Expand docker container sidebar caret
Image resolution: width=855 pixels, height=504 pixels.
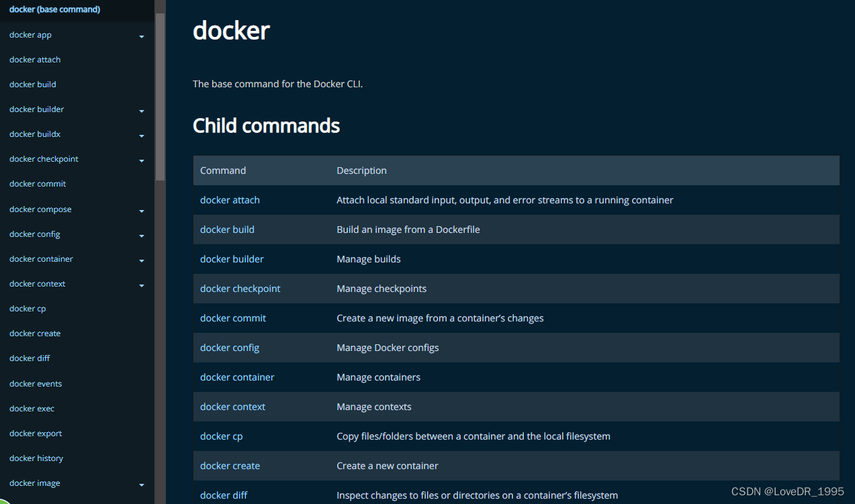142,260
